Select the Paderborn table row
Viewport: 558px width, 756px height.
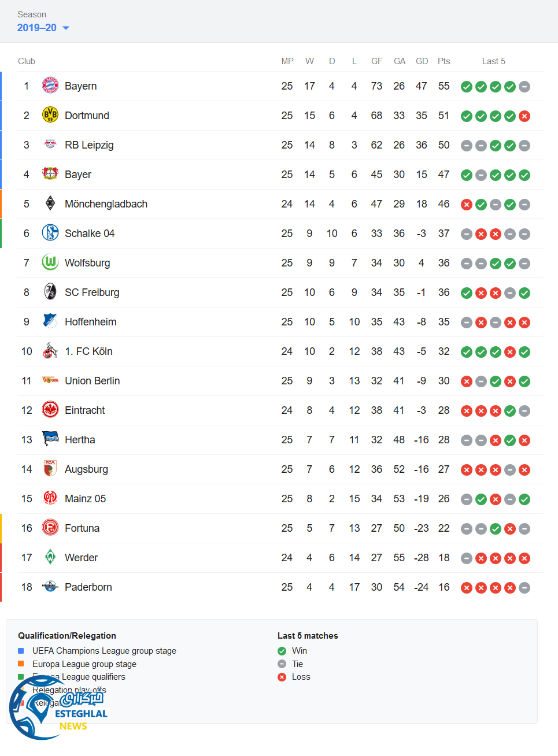click(x=278, y=587)
